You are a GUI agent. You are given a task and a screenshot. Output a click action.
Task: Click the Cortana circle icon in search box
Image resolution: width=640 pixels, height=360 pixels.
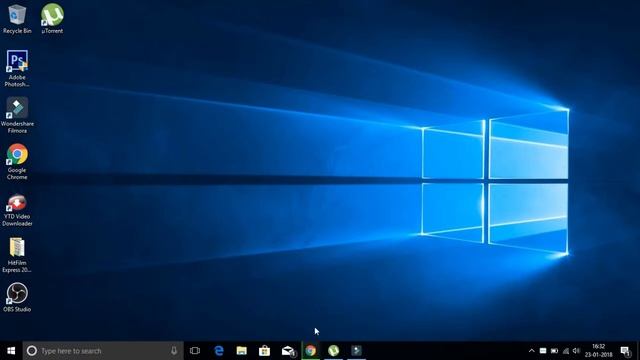pos(32,351)
